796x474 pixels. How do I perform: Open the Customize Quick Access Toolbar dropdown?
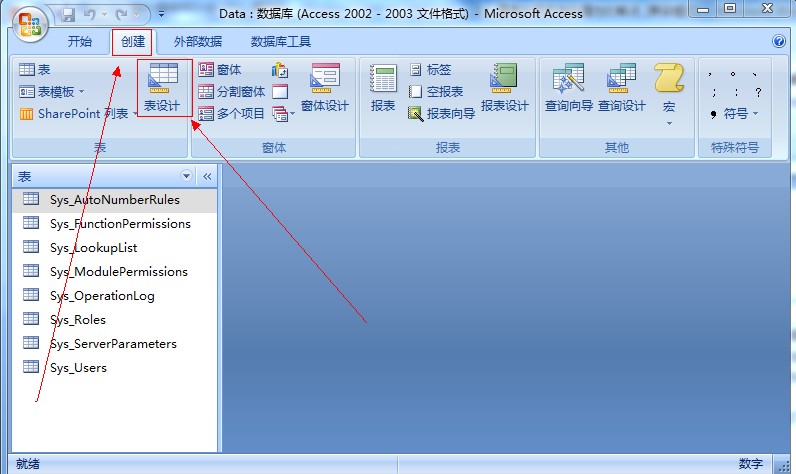point(161,14)
